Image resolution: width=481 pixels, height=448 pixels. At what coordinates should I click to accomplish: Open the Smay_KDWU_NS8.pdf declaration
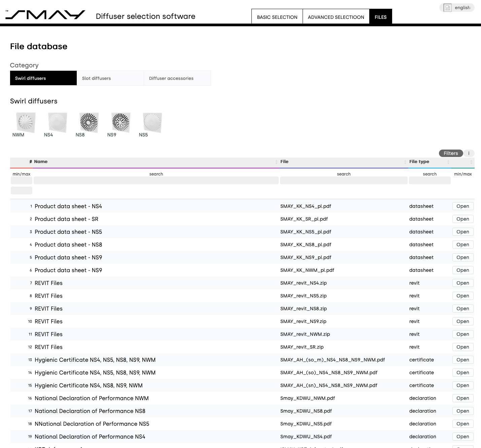463,411
